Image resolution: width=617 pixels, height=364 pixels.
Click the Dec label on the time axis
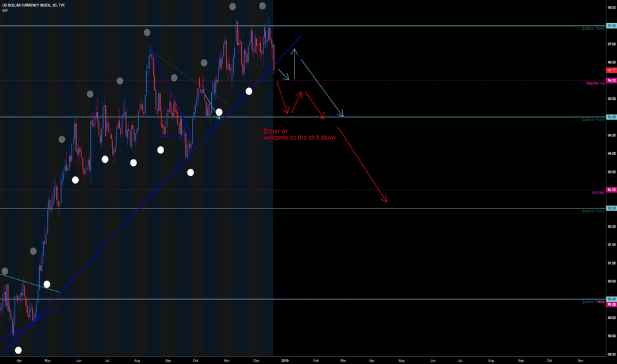click(x=256, y=361)
